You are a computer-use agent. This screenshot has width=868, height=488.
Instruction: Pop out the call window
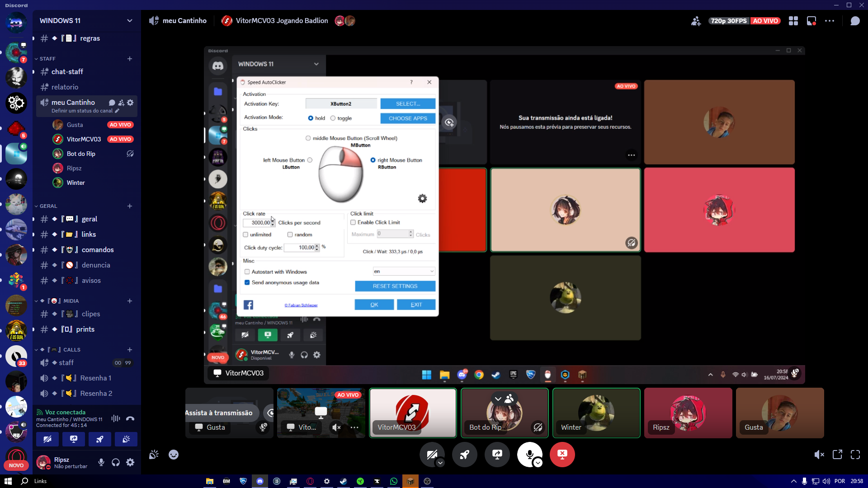837,455
